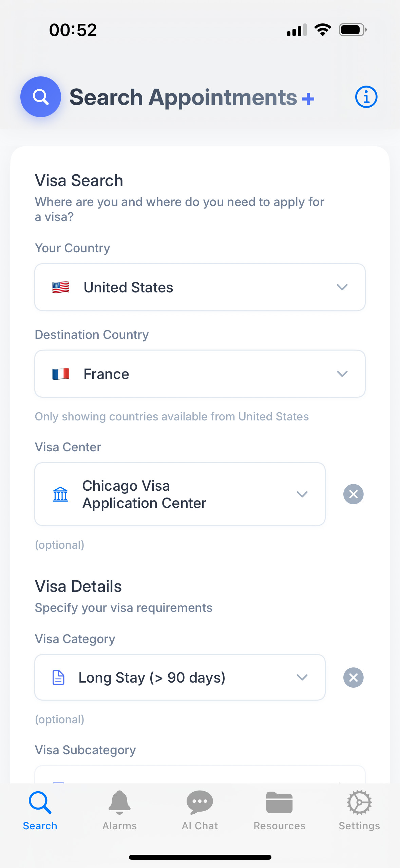Image resolution: width=400 pixels, height=868 pixels.
Task: Clear the Visa Center selection
Action: click(353, 494)
